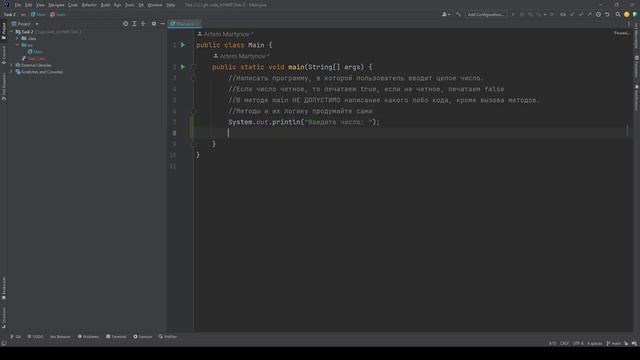The height and width of the screenshot is (360, 640).
Task: Open the Services tool window
Action: tap(142, 337)
